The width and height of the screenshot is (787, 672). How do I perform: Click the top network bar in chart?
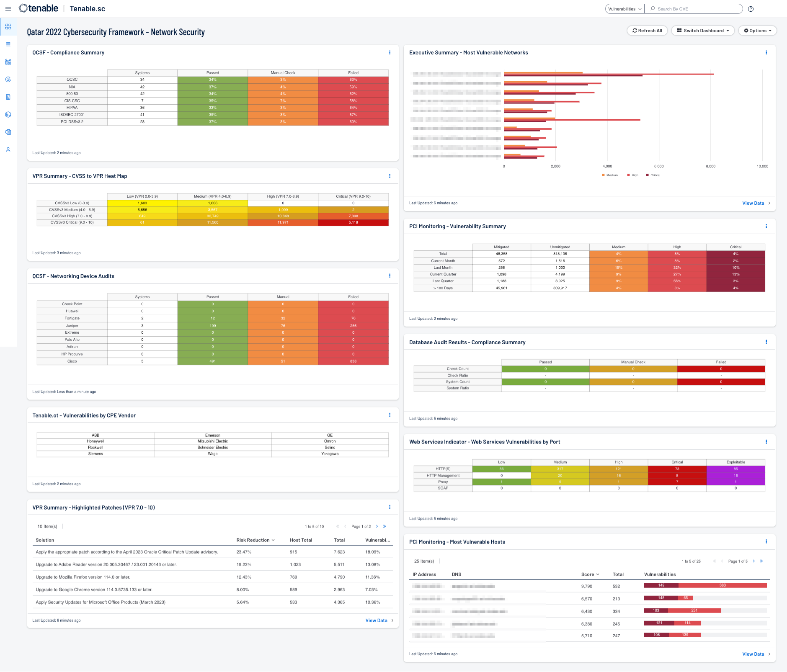pos(609,74)
